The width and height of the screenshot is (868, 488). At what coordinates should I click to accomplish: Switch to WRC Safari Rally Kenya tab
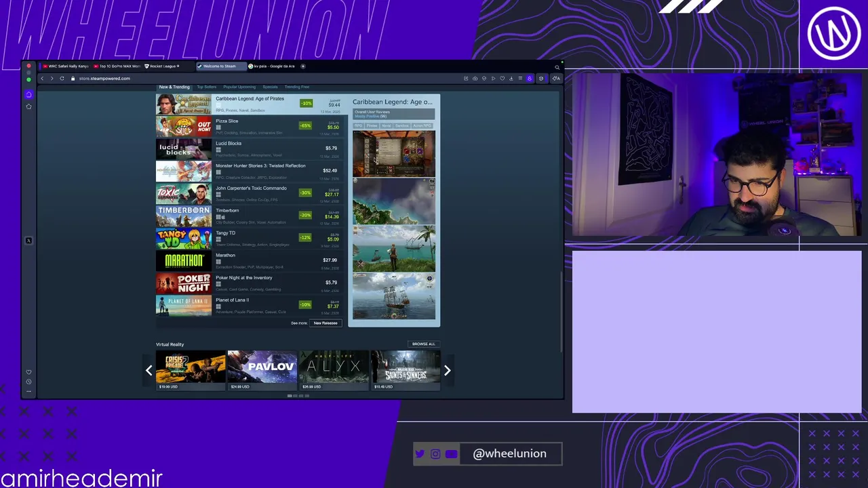click(x=65, y=66)
